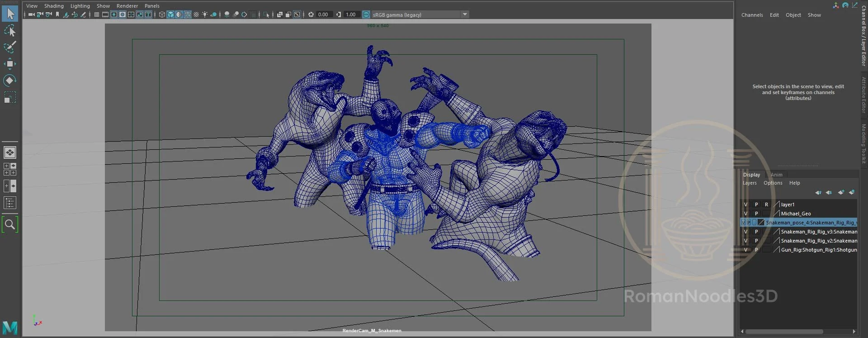Open the Options menu in Layer Editor
868x338 pixels.
coord(773,183)
